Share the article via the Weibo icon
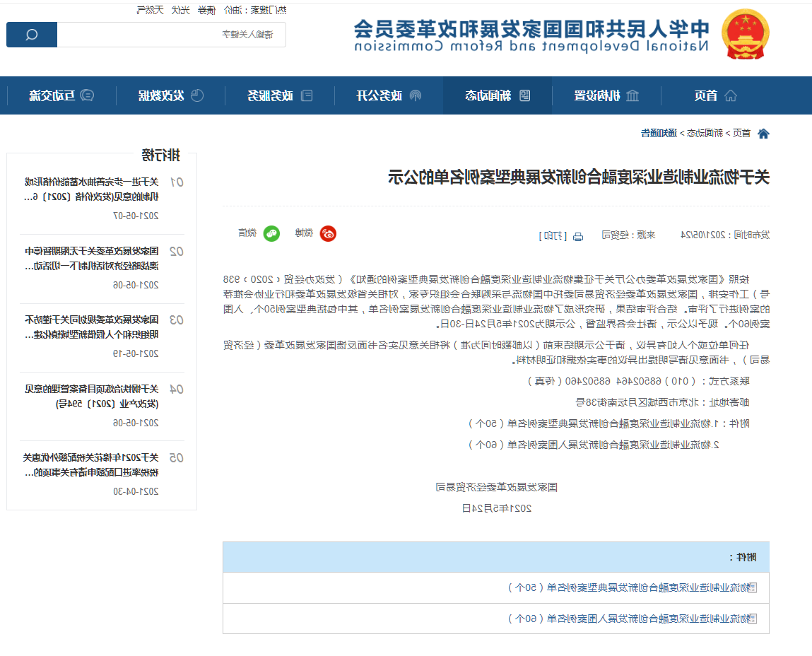This screenshot has width=812, height=656. click(x=328, y=234)
